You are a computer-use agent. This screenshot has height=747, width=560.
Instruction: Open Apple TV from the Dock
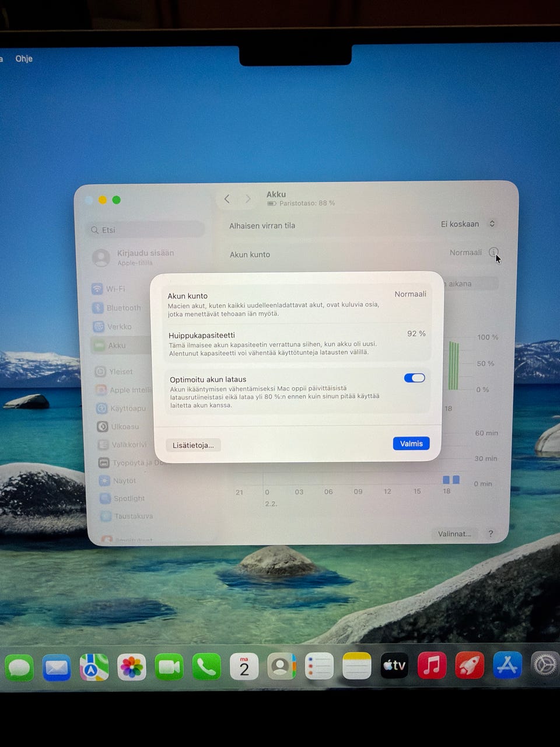point(394,665)
